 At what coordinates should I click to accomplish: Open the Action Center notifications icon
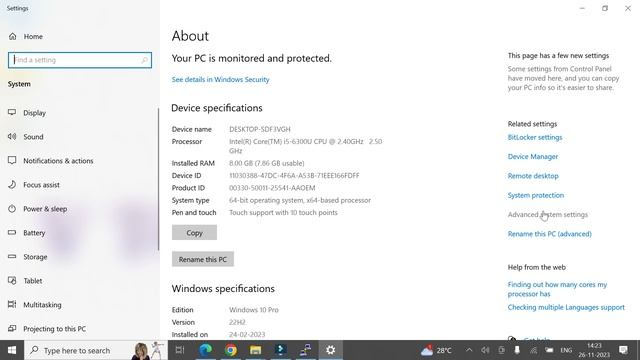coord(623,350)
